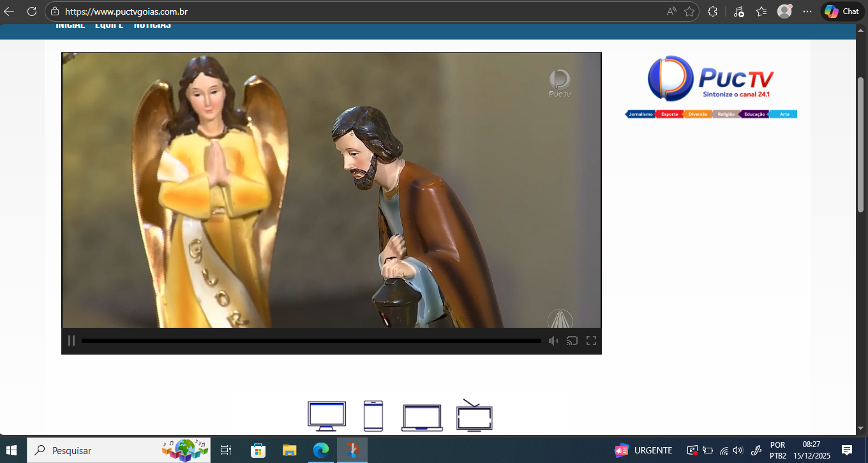Switch to the Microsoft Edge taskbar icon

pyautogui.click(x=321, y=450)
